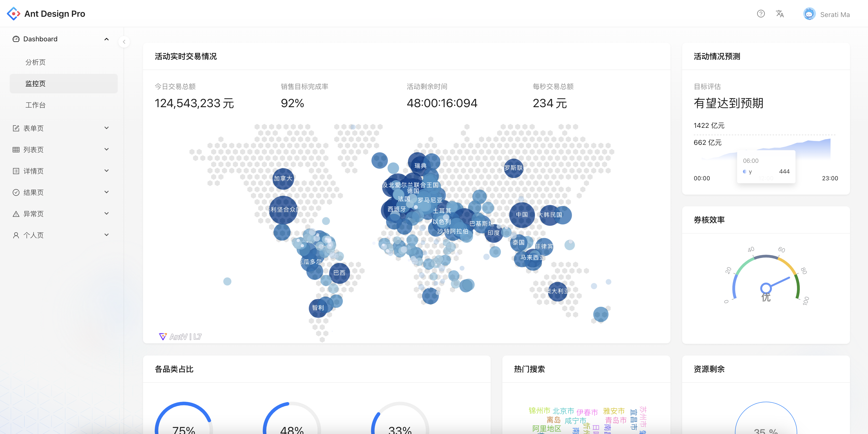Collapse sidebar with the arrow toggle
The image size is (868, 434).
124,42
